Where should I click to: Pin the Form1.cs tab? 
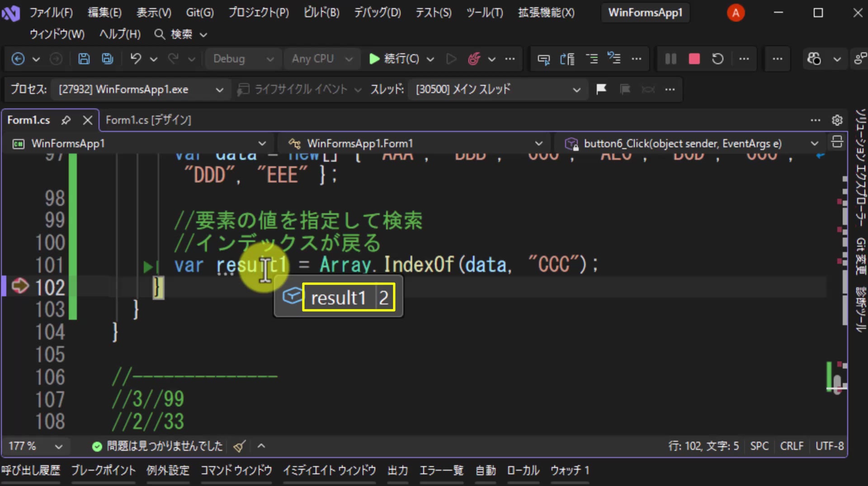click(x=66, y=120)
